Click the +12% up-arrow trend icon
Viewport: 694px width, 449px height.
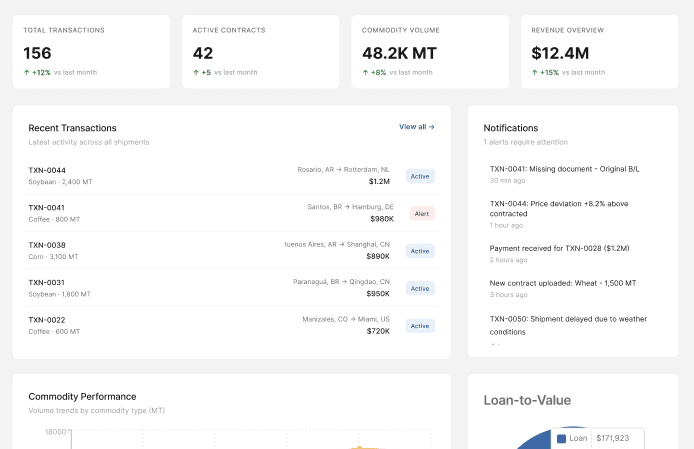point(27,72)
